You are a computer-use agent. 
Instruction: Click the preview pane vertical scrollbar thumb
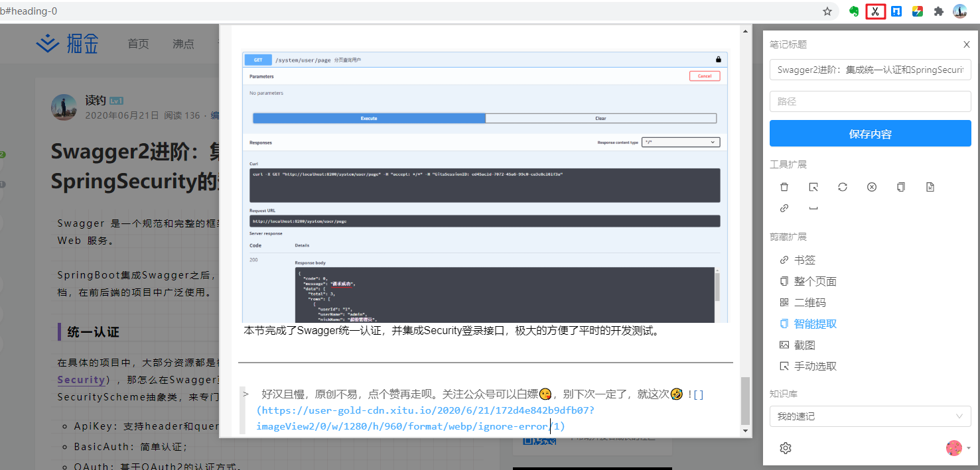pos(746,401)
